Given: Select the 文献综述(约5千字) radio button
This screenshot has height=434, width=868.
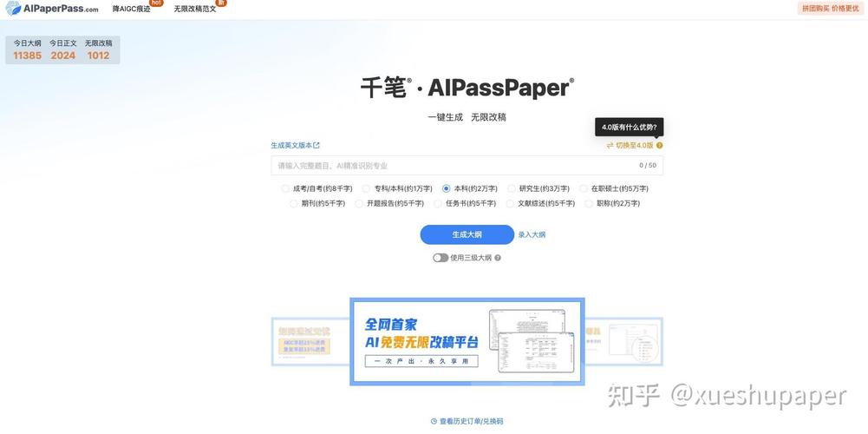Looking at the screenshot, I should [x=510, y=203].
